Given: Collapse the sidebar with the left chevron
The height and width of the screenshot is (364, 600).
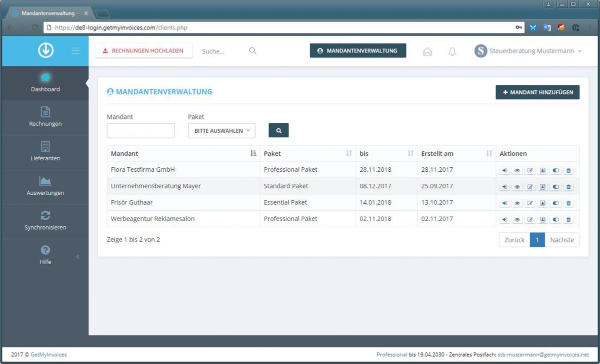Looking at the screenshot, I should click(x=77, y=257).
